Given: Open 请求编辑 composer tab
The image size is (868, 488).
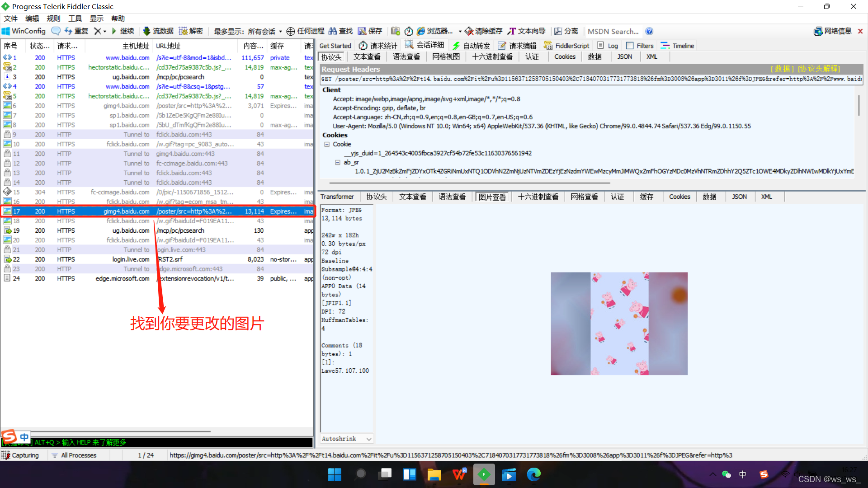Looking at the screenshot, I should (x=517, y=46).
